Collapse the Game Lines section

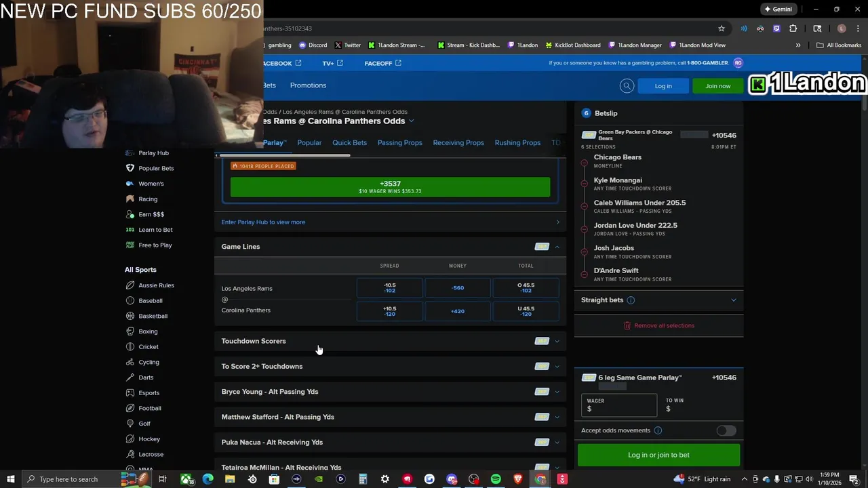[x=557, y=247]
